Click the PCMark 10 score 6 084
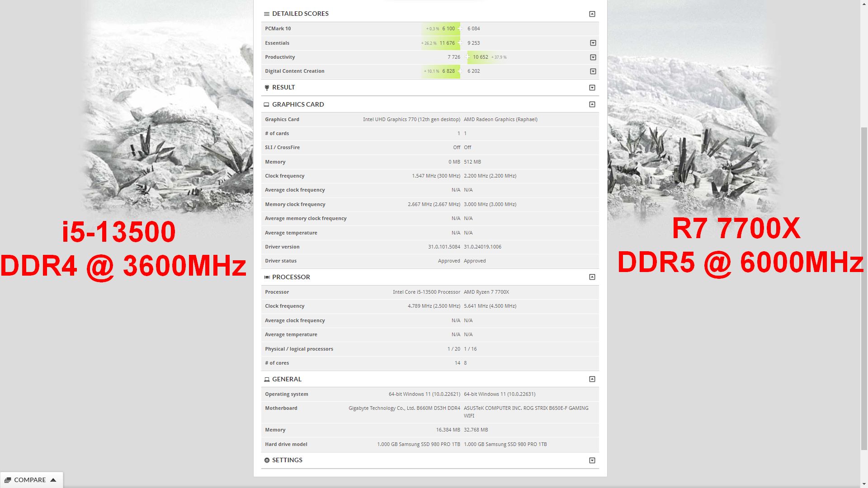Viewport: 868px width, 488px height. tap(474, 28)
